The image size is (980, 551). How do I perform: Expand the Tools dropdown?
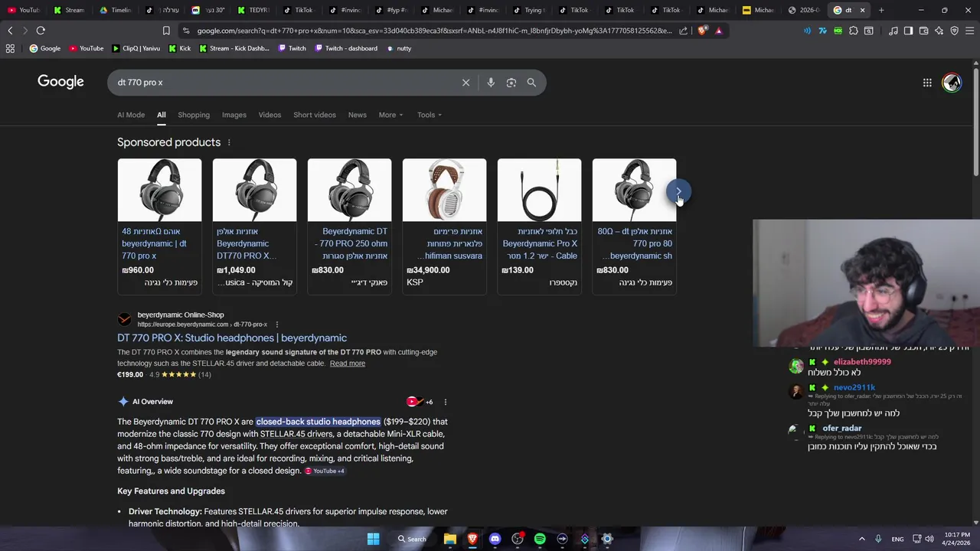pyautogui.click(x=430, y=115)
